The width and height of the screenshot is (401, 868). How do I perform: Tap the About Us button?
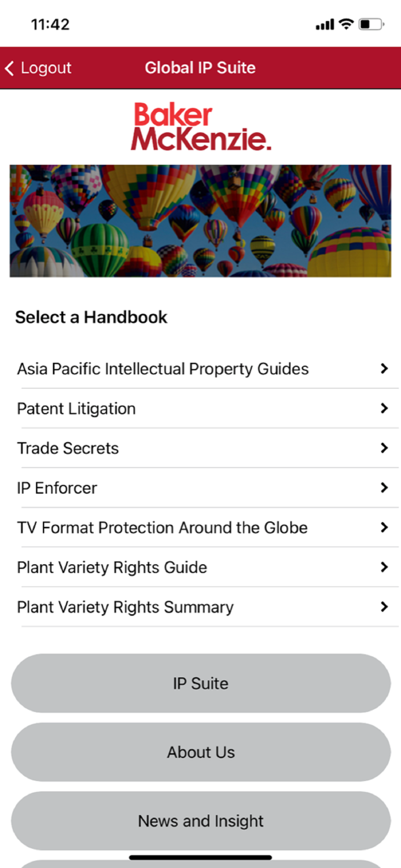[x=200, y=752]
